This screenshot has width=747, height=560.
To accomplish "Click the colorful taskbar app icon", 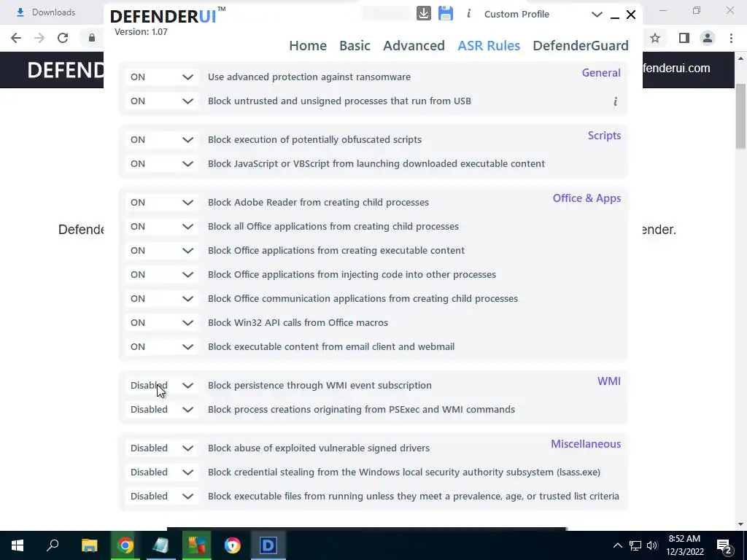I will click(x=197, y=545).
